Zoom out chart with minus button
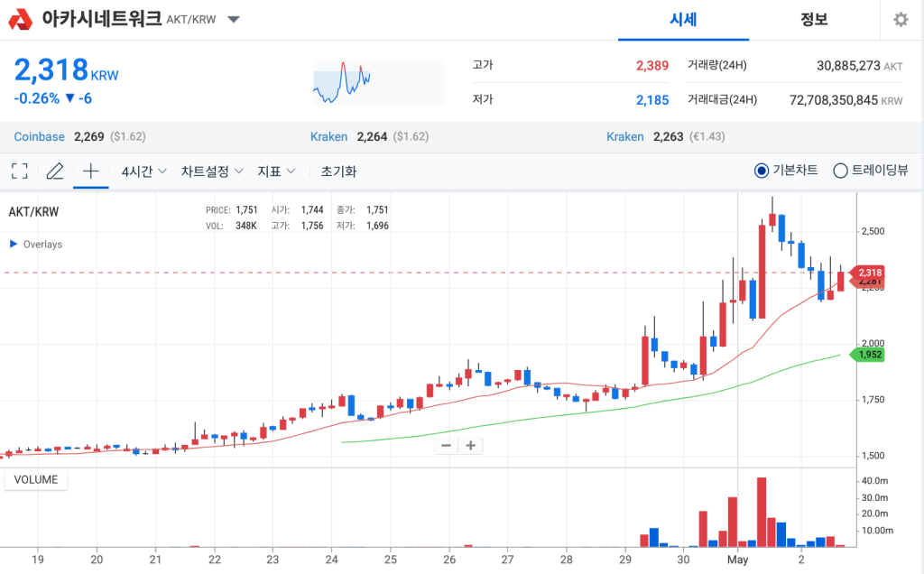The height and width of the screenshot is (574, 924). click(x=446, y=446)
